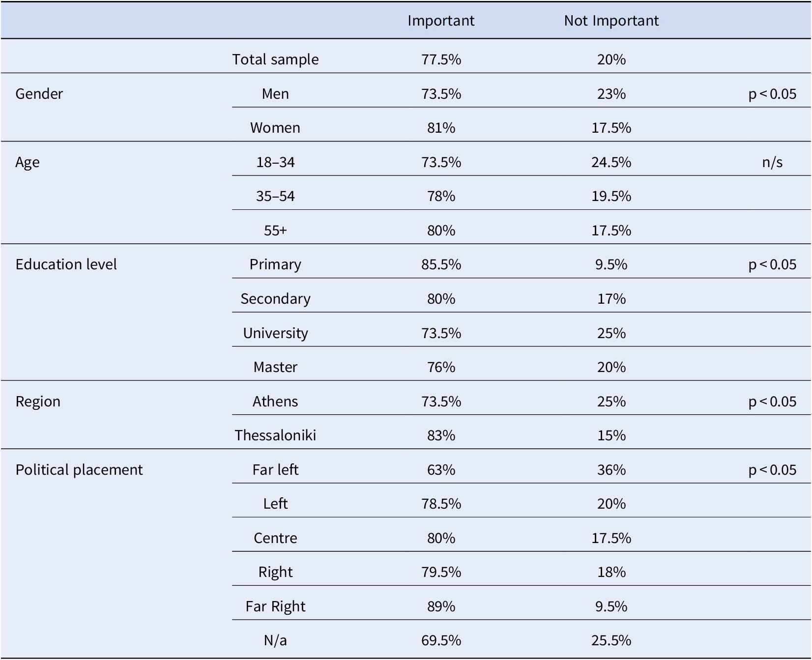This screenshot has width=812, height=660.
Task: Select the "Education level" category label
Action: 66,264
